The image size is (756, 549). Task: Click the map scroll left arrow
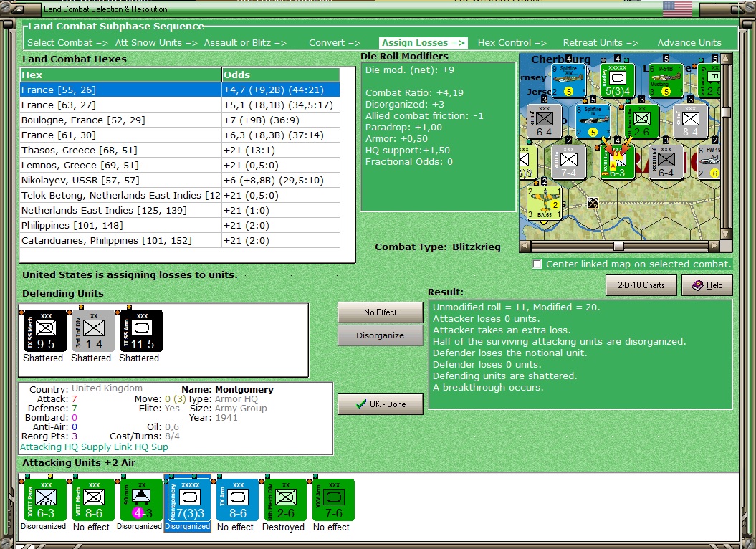(x=525, y=247)
